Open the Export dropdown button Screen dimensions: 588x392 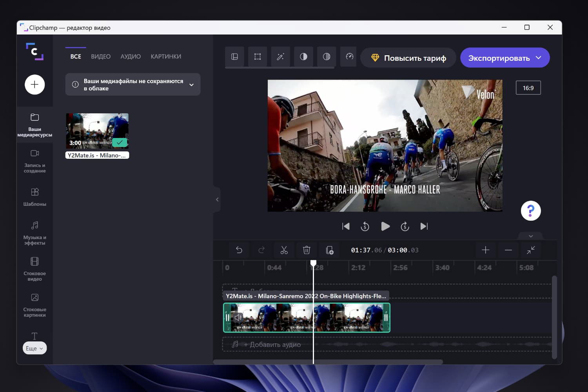tap(505, 58)
